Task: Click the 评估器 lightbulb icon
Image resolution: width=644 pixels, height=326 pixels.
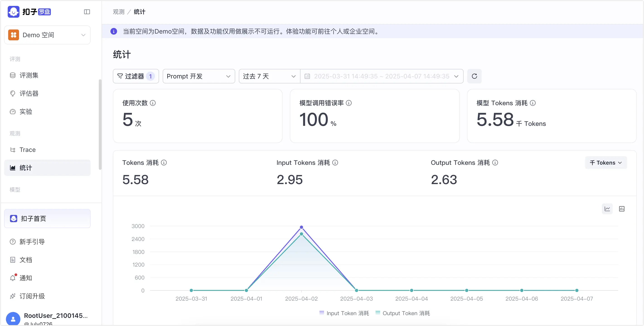Action: click(13, 93)
